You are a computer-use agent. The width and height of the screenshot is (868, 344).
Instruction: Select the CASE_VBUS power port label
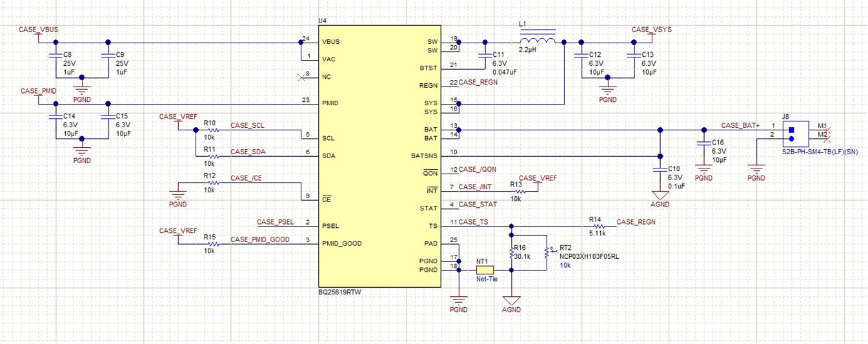click(x=40, y=30)
